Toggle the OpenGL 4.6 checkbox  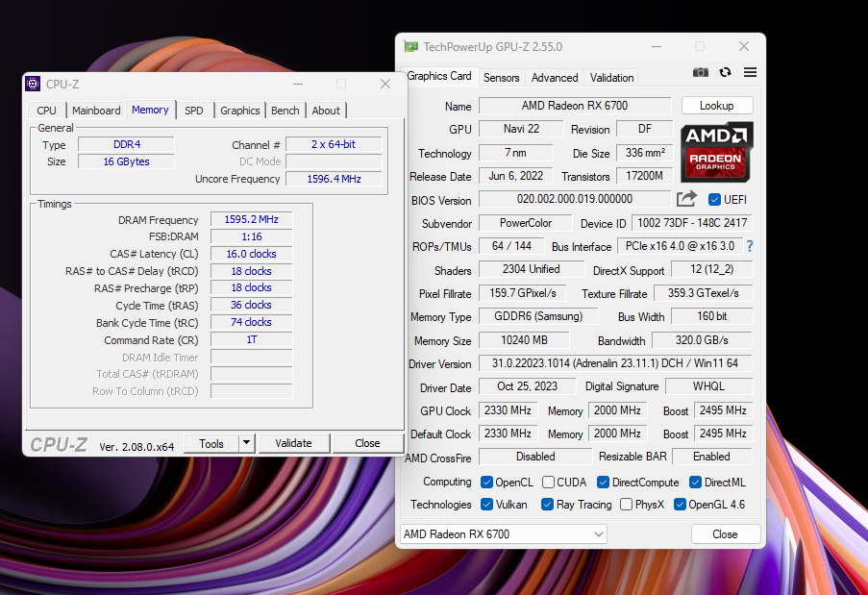pyautogui.click(x=680, y=505)
